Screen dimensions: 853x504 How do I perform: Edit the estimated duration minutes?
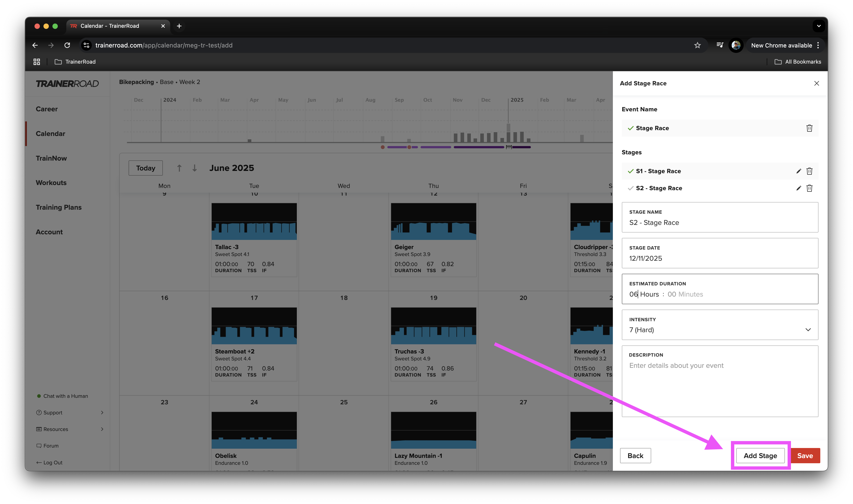(685, 294)
